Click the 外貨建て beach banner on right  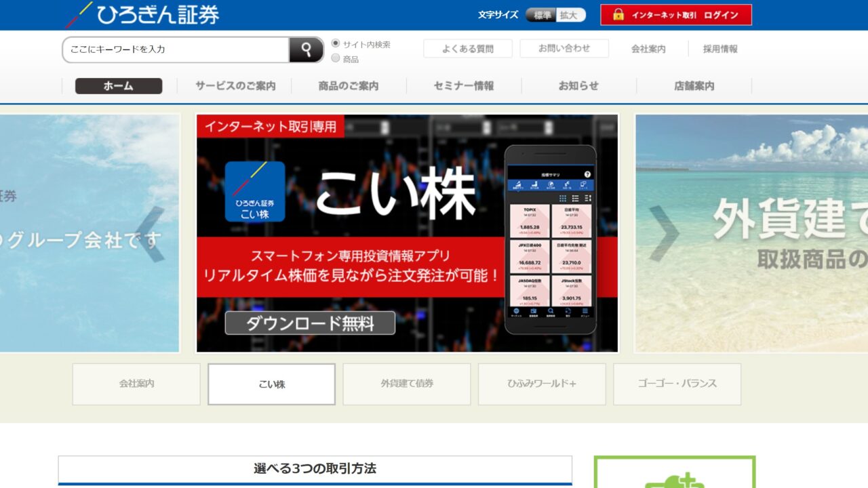click(751, 233)
